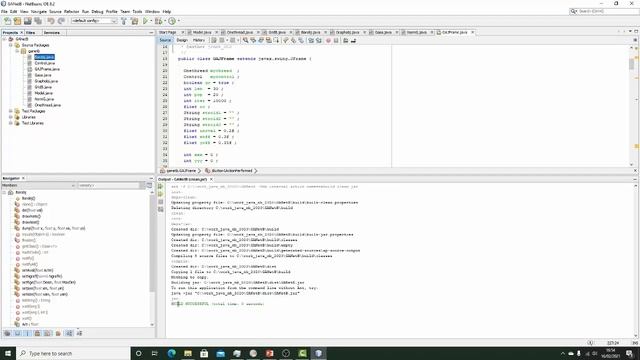Click the editor Find Selection magnifier icon
Viewport: 640px width, 360px height.
245,40
